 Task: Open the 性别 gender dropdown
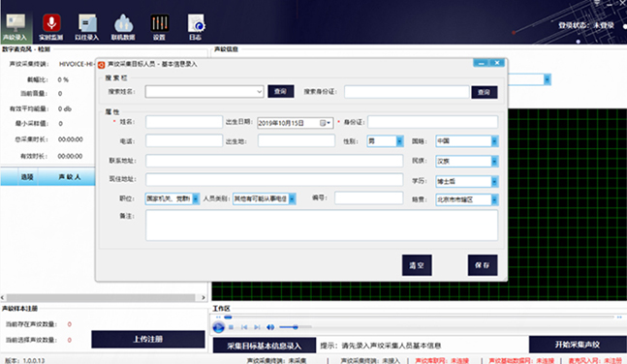coord(399,141)
